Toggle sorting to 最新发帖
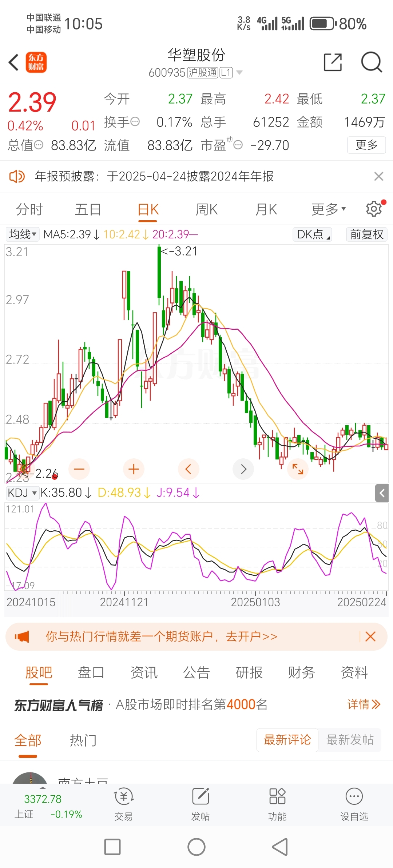The image size is (393, 868). [x=350, y=740]
